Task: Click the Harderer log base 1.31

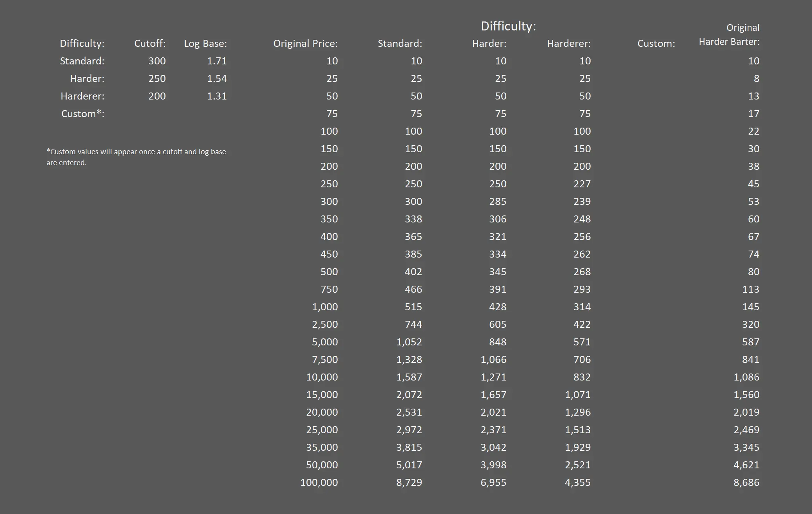Action: [217, 96]
